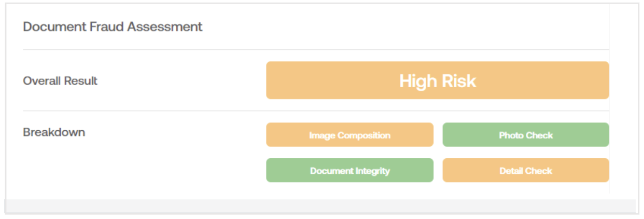Open the Image Composition breakdown result

[x=349, y=135]
